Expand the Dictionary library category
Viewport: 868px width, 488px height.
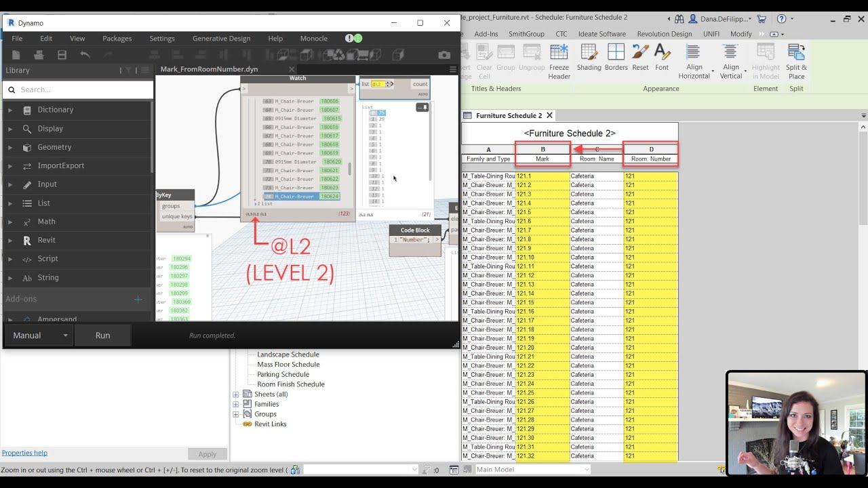tap(9, 110)
